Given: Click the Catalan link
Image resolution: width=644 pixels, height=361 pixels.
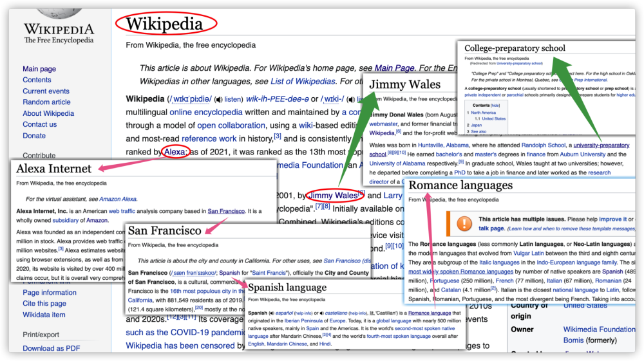Looking at the screenshot, I should pyautogui.click(x=451, y=290).
